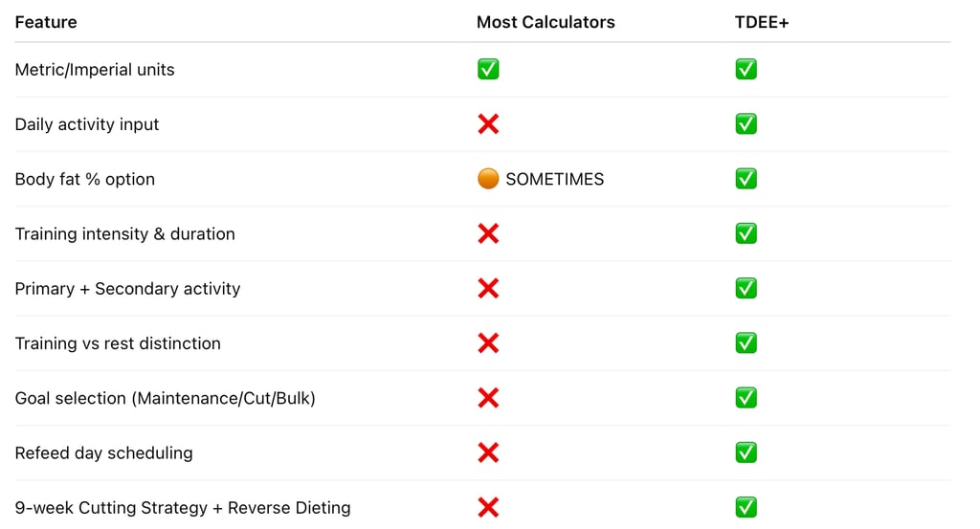Click the red X for Training intensity & duration
The height and width of the screenshot is (529, 980).
tap(488, 233)
